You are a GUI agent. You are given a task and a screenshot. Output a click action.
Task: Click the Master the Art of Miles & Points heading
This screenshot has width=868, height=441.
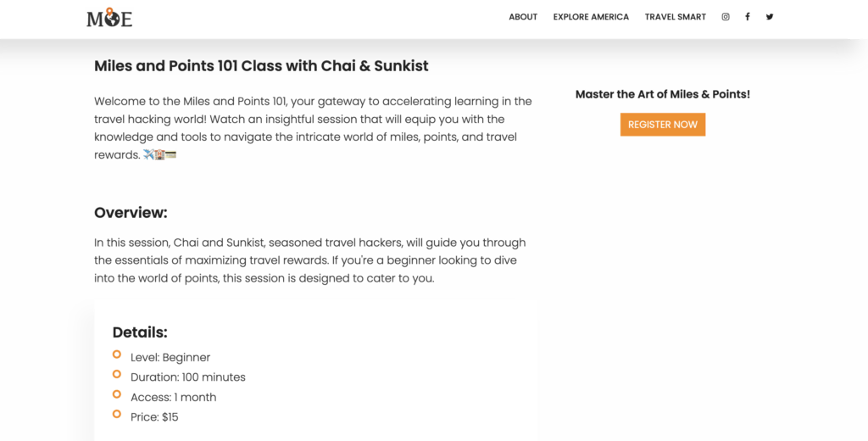pos(662,94)
